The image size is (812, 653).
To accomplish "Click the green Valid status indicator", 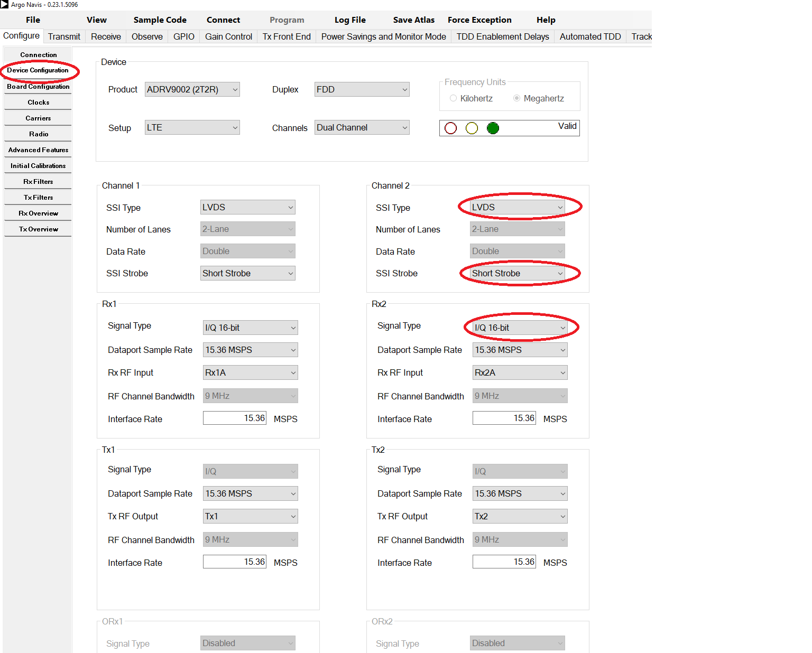I will click(492, 128).
